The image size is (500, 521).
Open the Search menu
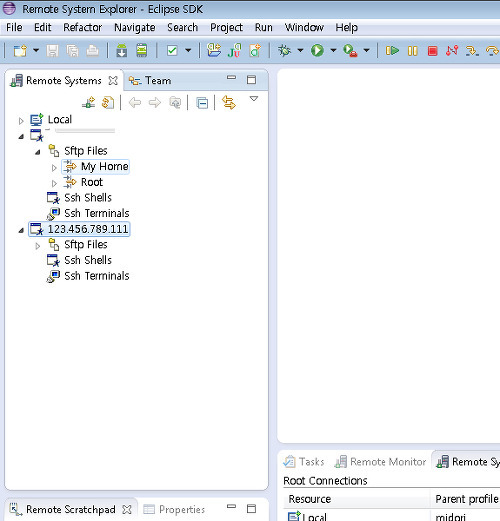183,27
